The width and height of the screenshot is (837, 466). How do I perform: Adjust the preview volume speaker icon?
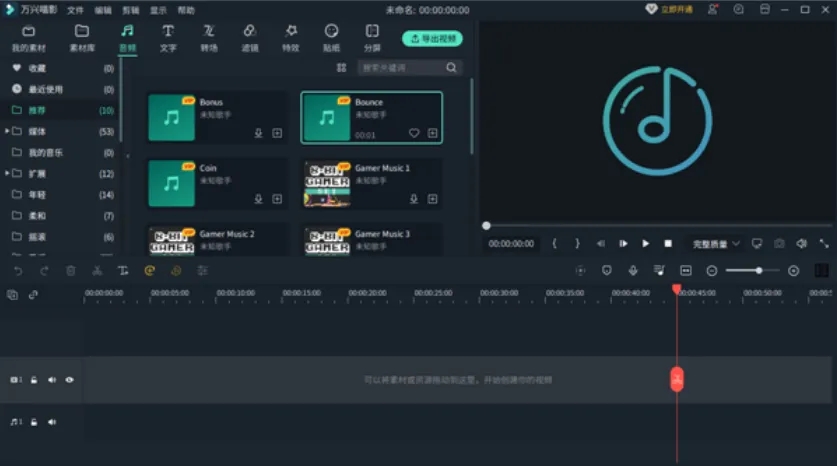pyautogui.click(x=802, y=244)
